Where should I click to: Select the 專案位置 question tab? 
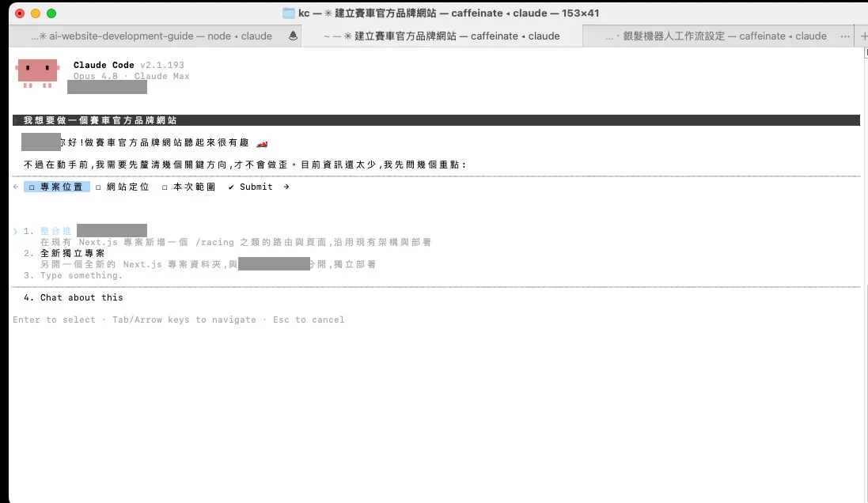pyautogui.click(x=56, y=187)
